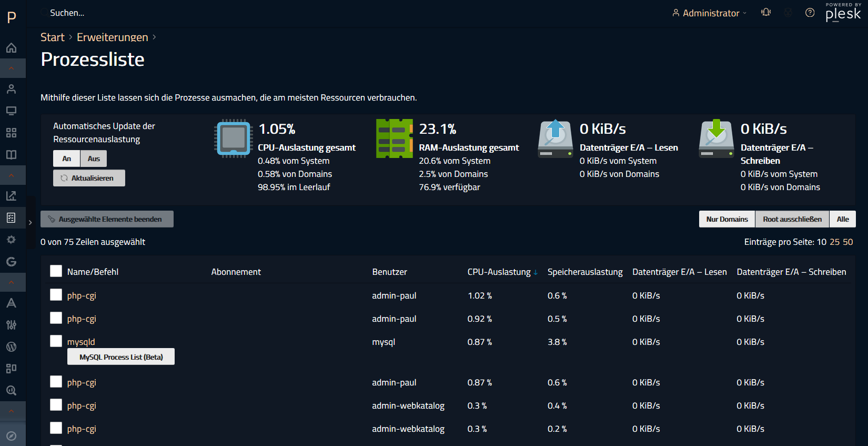This screenshot has width=868, height=446.
Task: Check the select-all checkbox in table header
Action: pos(56,271)
